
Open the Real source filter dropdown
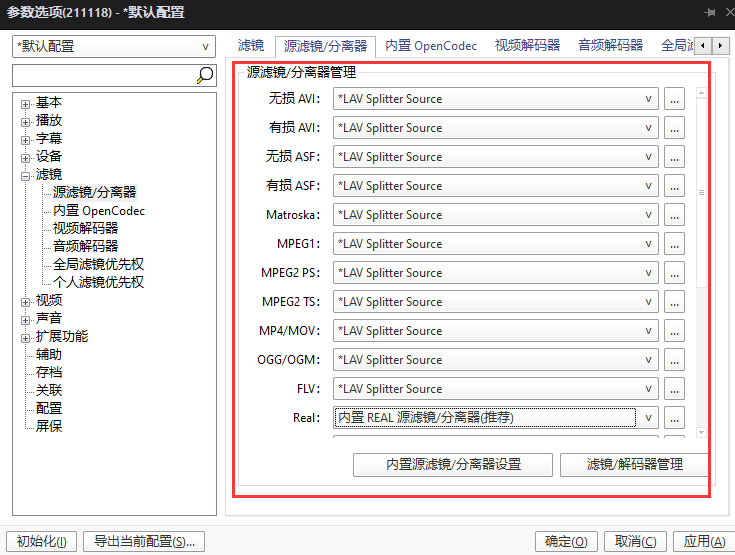tap(495, 418)
